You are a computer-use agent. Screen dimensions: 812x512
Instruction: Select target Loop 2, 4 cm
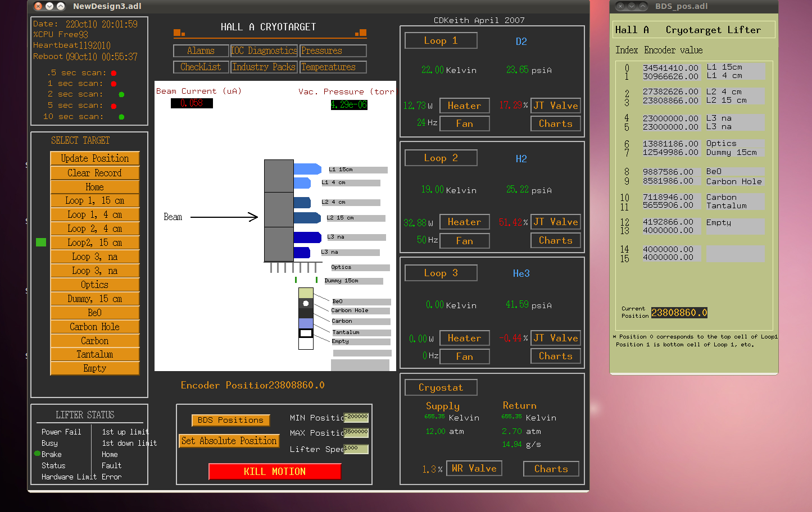click(x=95, y=228)
